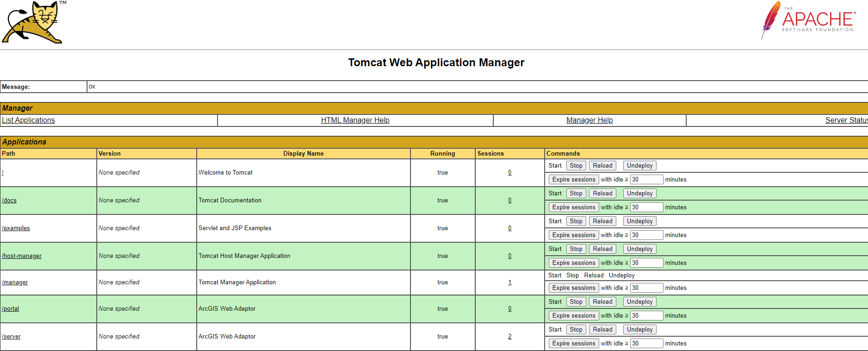868x351 pixels.
Task: Click the 'Tomcat Host Manager Application' display name
Action: [x=244, y=256]
